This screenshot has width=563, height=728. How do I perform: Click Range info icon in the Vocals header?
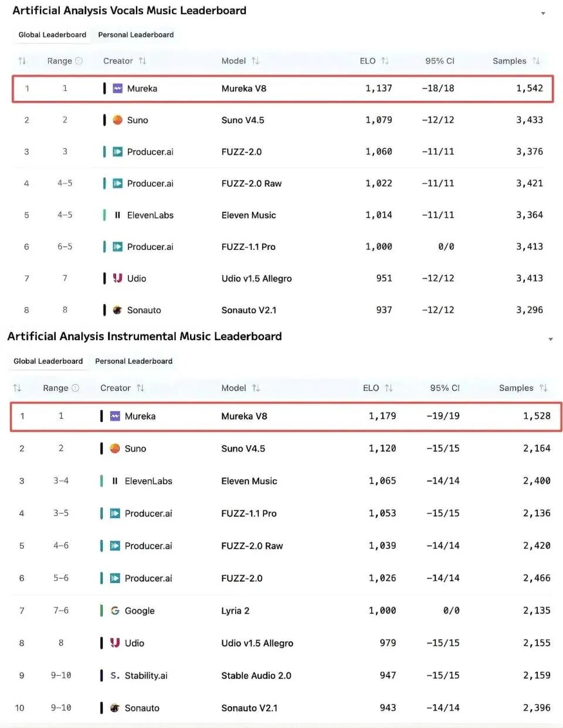(x=79, y=61)
